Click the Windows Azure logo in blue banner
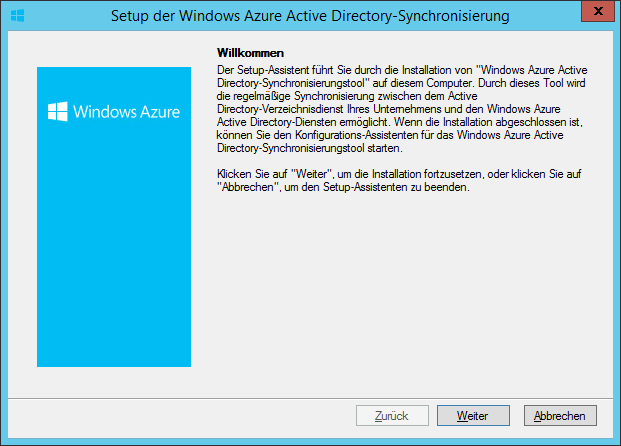621x446 pixels. (57, 111)
